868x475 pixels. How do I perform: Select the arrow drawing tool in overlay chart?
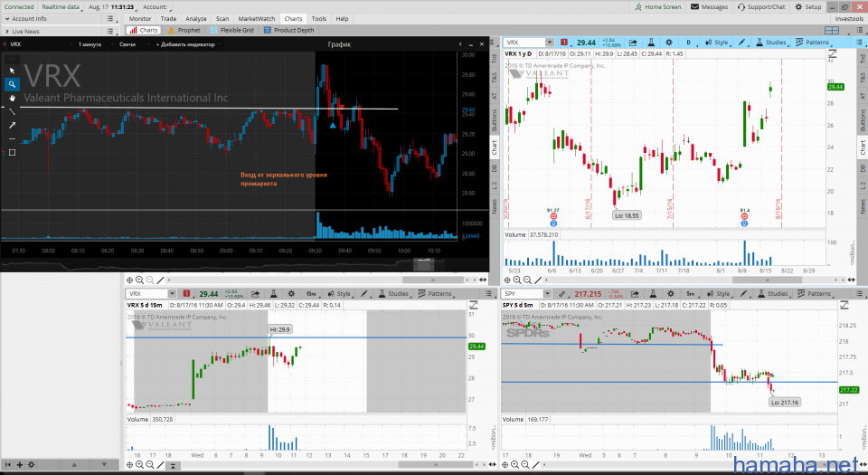click(x=12, y=125)
